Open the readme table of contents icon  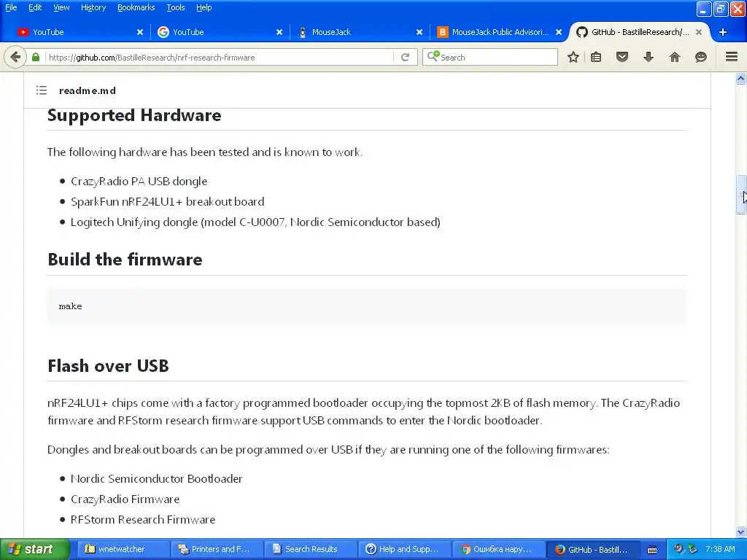pyautogui.click(x=42, y=90)
